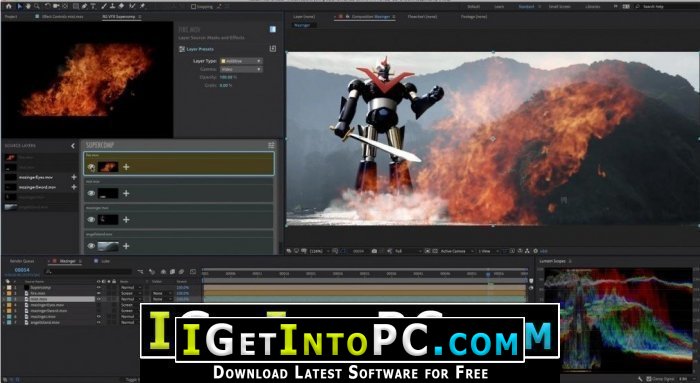The image size is (700, 383).
Task: Open the Layer Type dropdown
Action: tap(241, 61)
